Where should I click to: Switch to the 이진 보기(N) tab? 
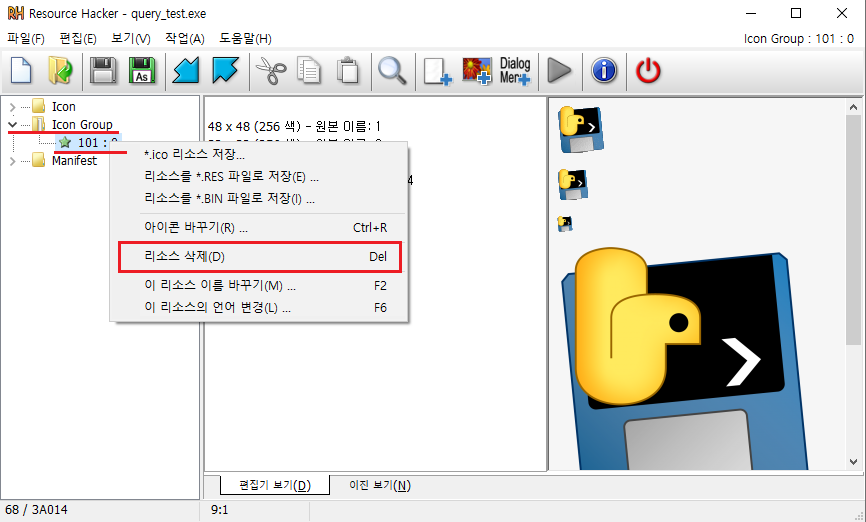click(380, 485)
